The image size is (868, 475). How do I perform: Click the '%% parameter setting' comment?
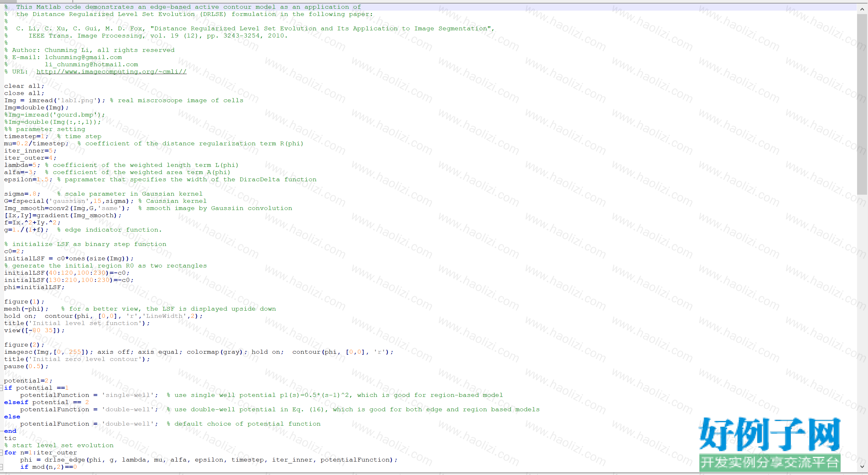[x=44, y=129]
